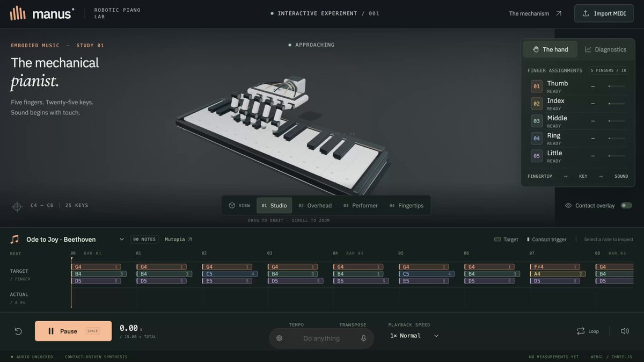The image size is (644, 362).
Task: Select the B4 note at beat 01
Action: pyautogui.click(x=164, y=274)
